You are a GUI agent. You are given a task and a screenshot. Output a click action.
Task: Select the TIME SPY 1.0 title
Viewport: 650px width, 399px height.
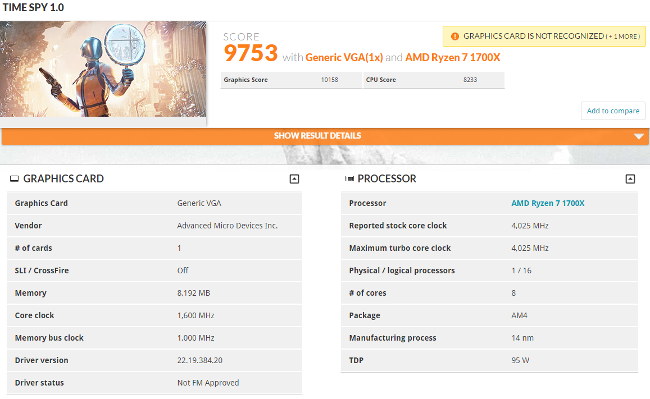[x=33, y=7]
